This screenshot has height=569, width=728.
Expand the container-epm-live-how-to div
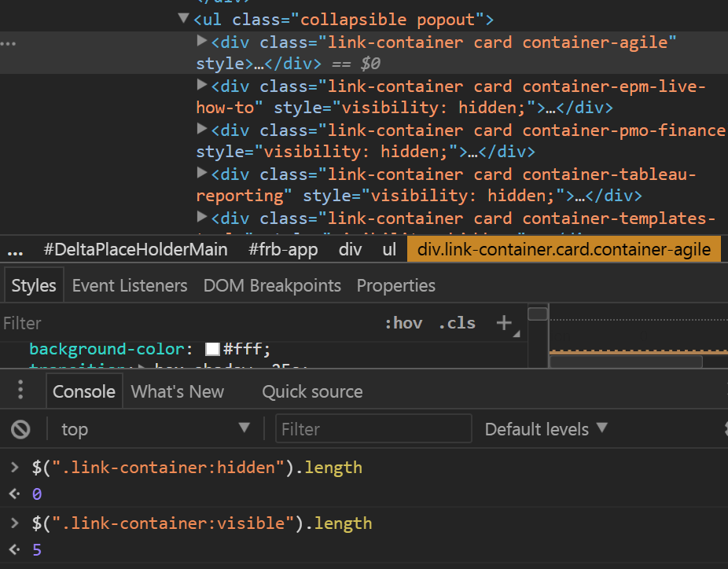coord(202,86)
